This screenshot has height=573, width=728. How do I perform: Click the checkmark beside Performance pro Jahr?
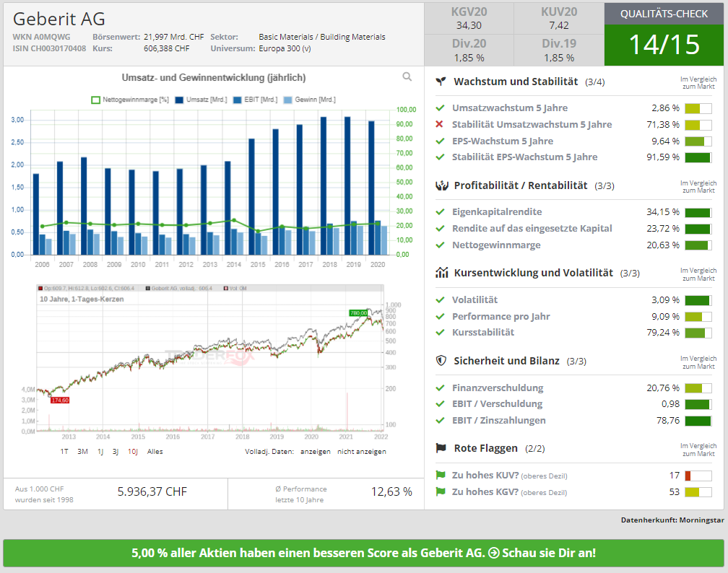click(x=440, y=316)
